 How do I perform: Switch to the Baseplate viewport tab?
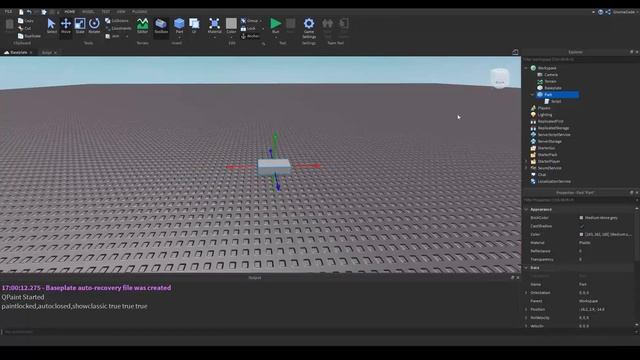pyautogui.click(x=18, y=53)
